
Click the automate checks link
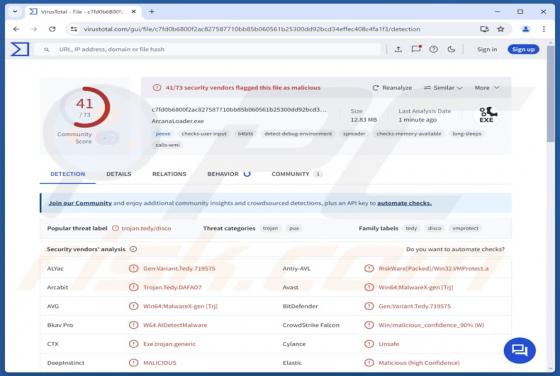tap(404, 203)
